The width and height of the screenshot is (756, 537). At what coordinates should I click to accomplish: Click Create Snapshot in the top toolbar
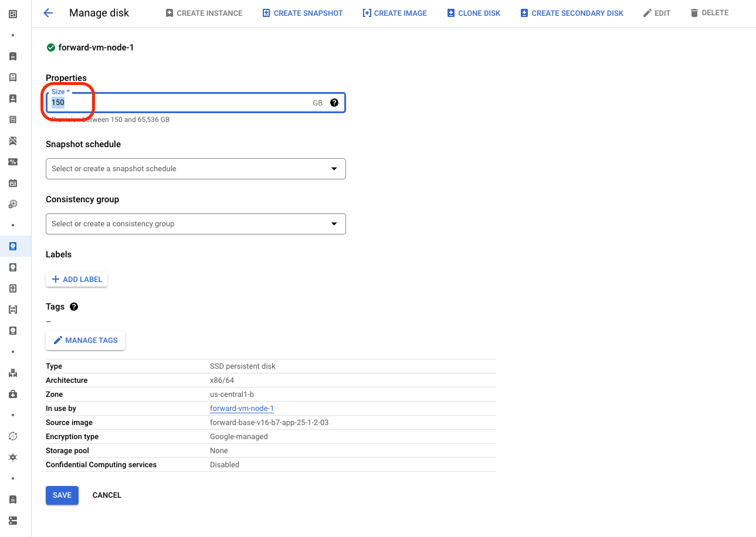303,13
